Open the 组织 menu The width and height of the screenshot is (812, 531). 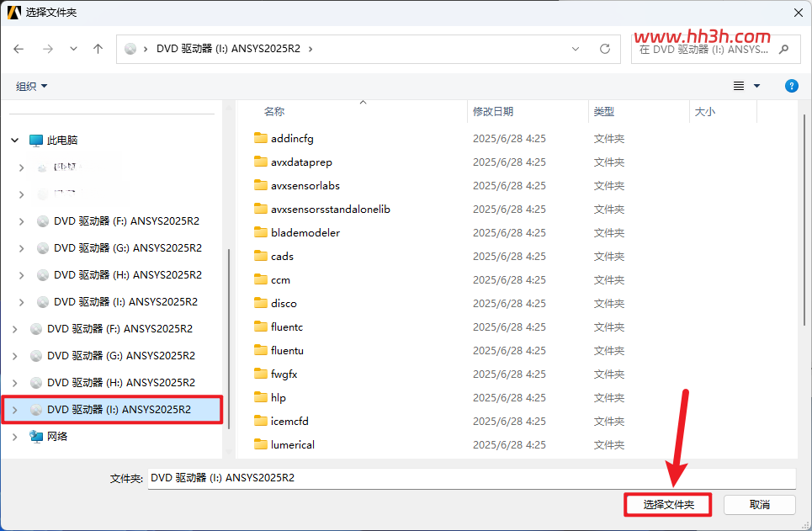click(31, 86)
